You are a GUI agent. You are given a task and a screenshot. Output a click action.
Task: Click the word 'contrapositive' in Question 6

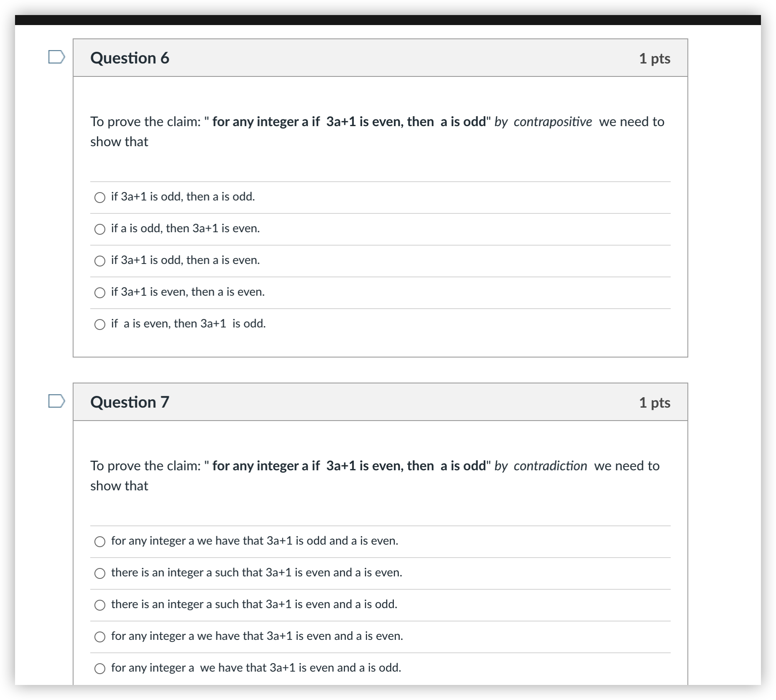[x=553, y=122]
